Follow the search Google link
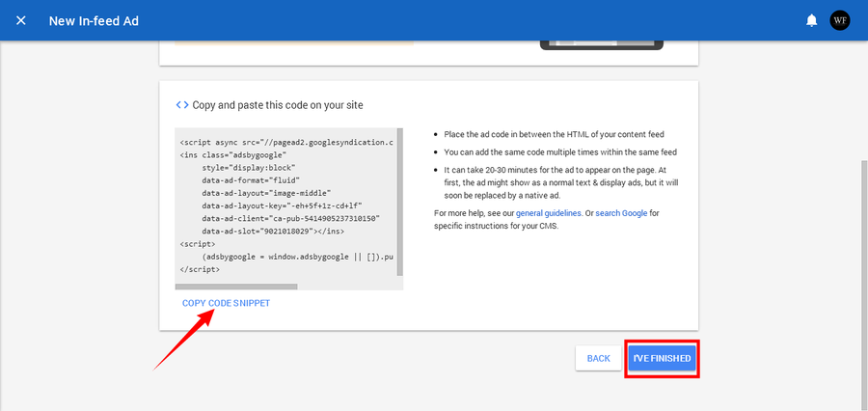Viewport: 868px width, 411px height. [621, 212]
